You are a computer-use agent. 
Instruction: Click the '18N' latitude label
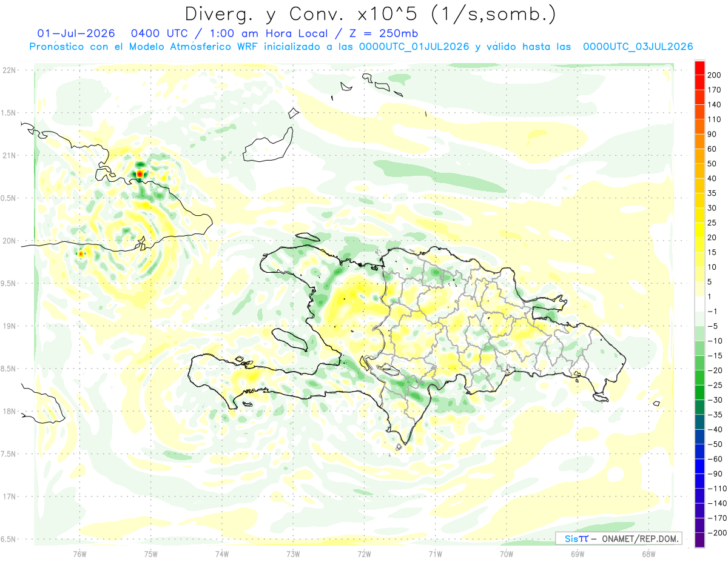click(8, 411)
